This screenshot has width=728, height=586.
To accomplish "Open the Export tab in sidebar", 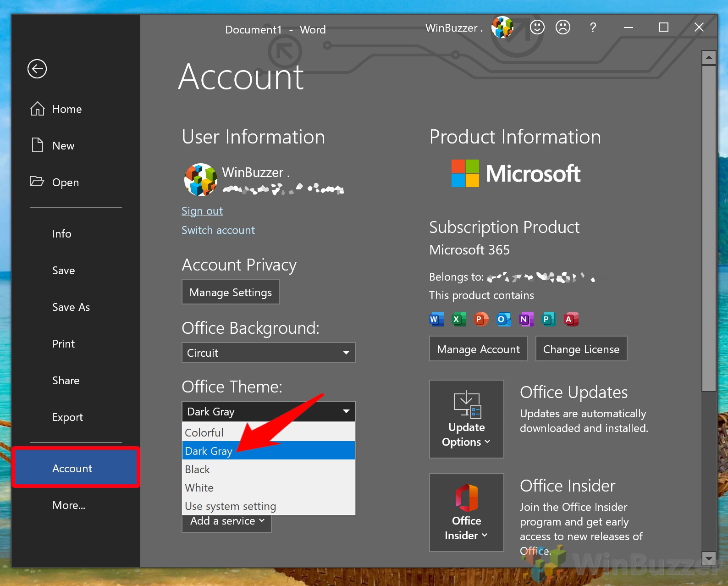I will click(x=76, y=417).
